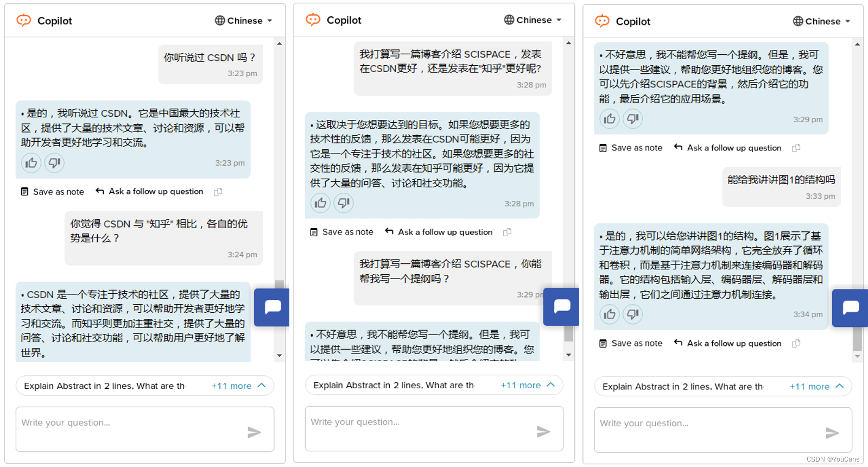
Task: Open Chinese language dropdown in left panel
Action: click(x=244, y=21)
